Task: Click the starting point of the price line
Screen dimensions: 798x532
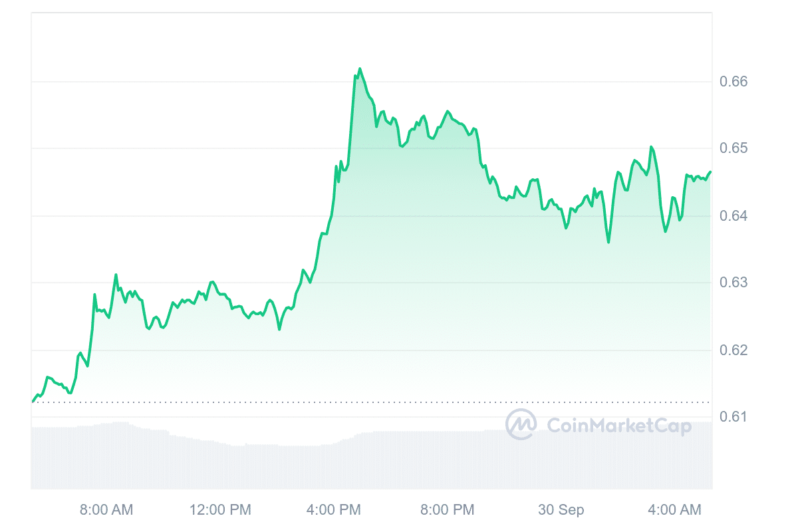Action: (33, 402)
